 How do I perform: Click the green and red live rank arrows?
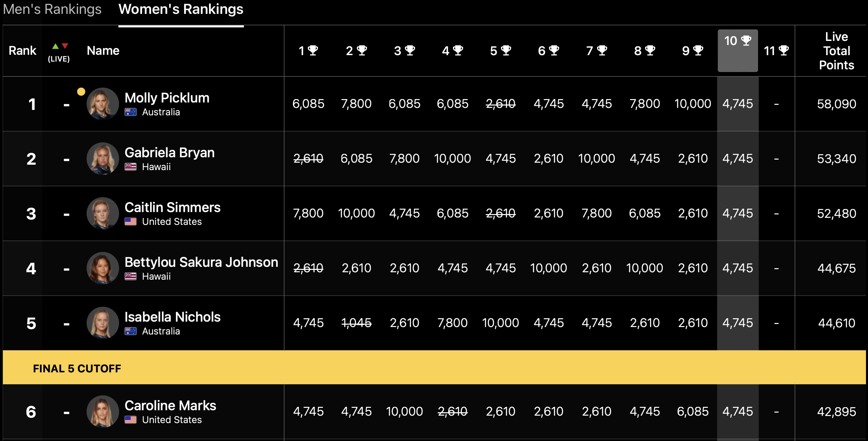(60, 46)
